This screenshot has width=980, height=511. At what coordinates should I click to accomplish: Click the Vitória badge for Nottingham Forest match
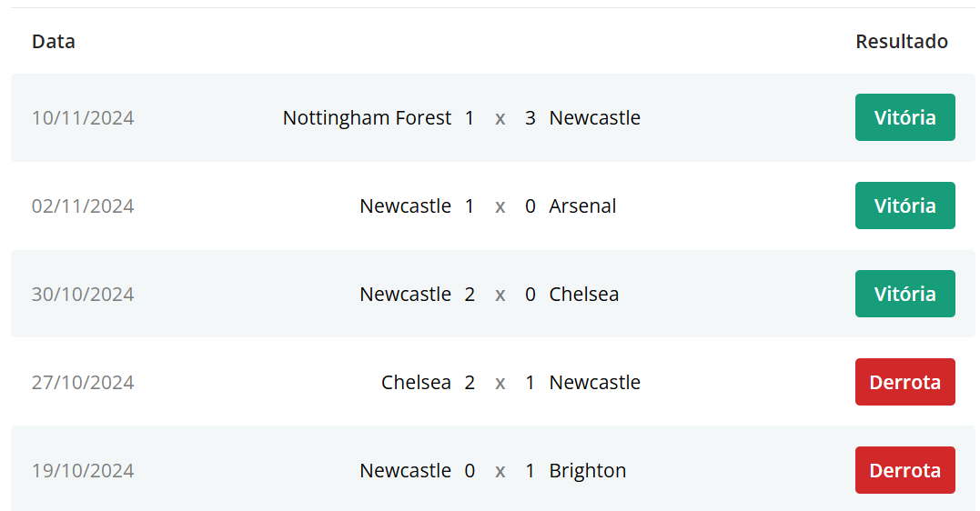tap(904, 117)
